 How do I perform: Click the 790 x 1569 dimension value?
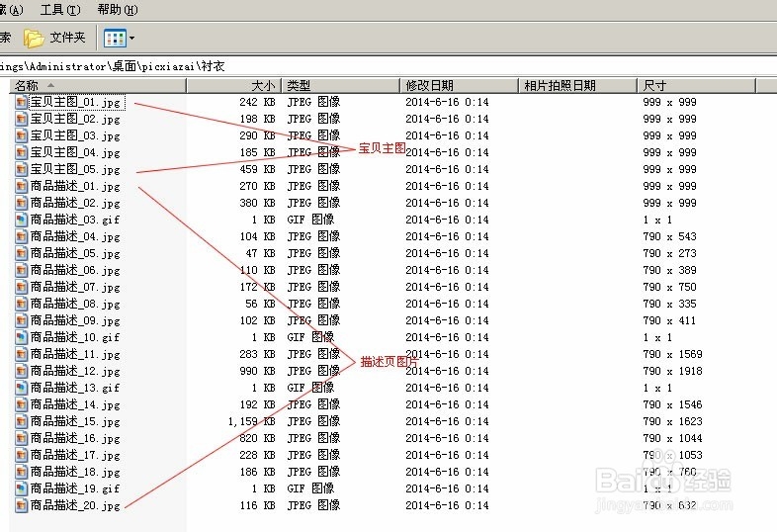pos(672,354)
